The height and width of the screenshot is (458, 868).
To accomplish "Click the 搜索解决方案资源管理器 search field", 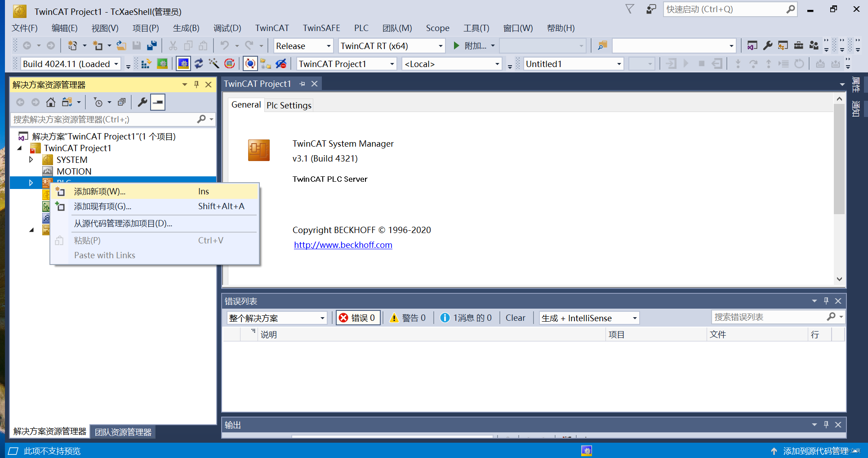I will tap(112, 119).
